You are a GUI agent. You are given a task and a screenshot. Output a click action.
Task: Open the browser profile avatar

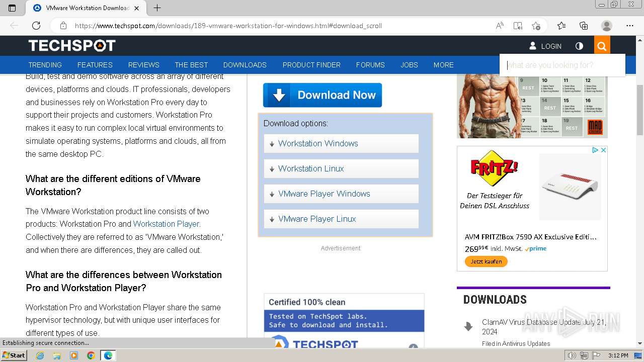(607, 26)
